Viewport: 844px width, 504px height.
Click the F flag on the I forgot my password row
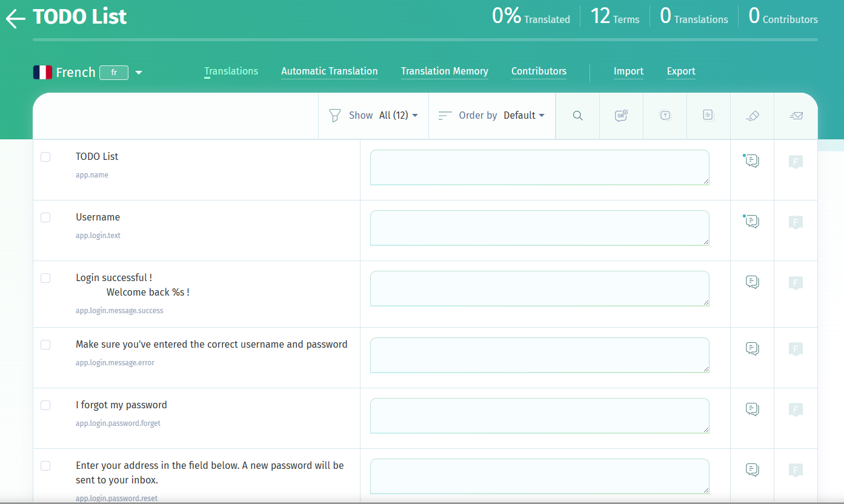pos(796,410)
